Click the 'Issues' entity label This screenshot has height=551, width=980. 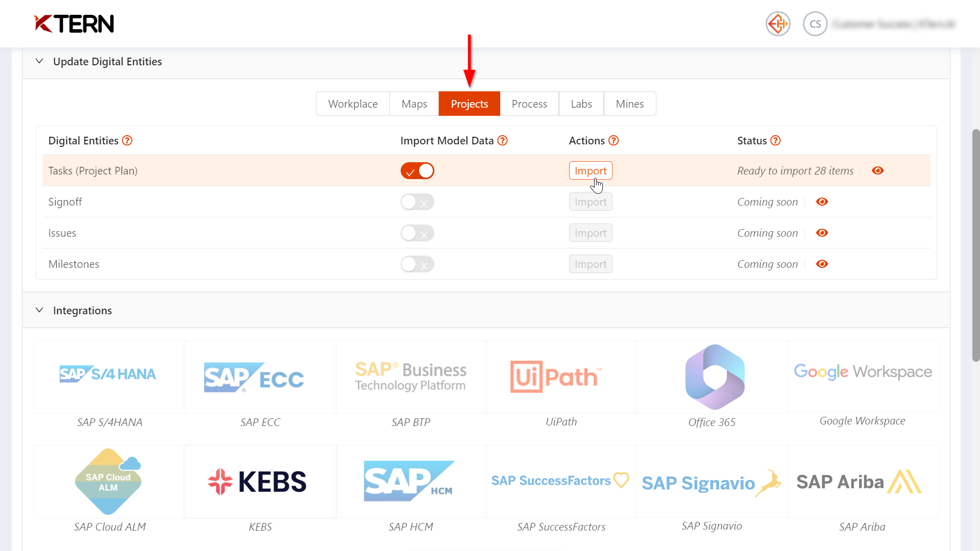click(x=62, y=233)
